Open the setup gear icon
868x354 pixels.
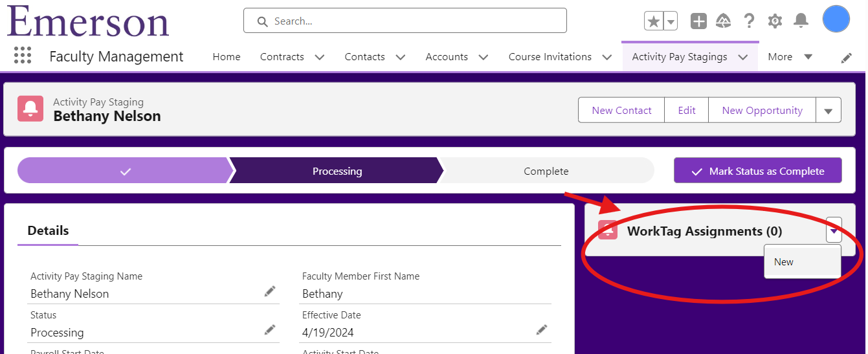(x=775, y=21)
